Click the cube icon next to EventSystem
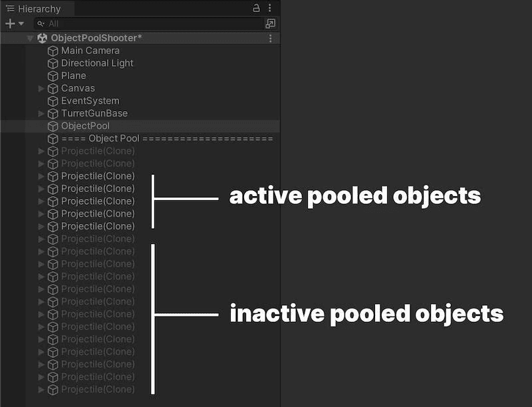Screen dimensions: 532x407 point(52,100)
